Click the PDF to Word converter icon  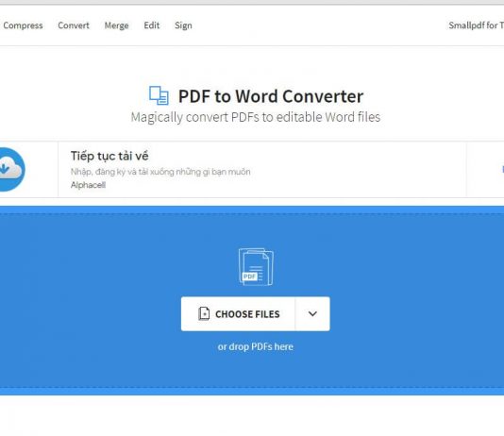pos(159,95)
